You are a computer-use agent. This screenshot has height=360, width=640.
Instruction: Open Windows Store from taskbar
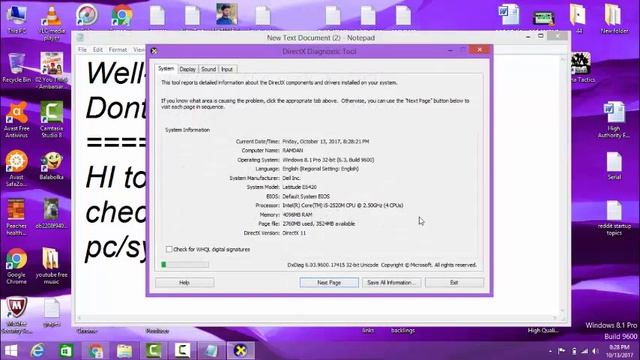[66, 351]
